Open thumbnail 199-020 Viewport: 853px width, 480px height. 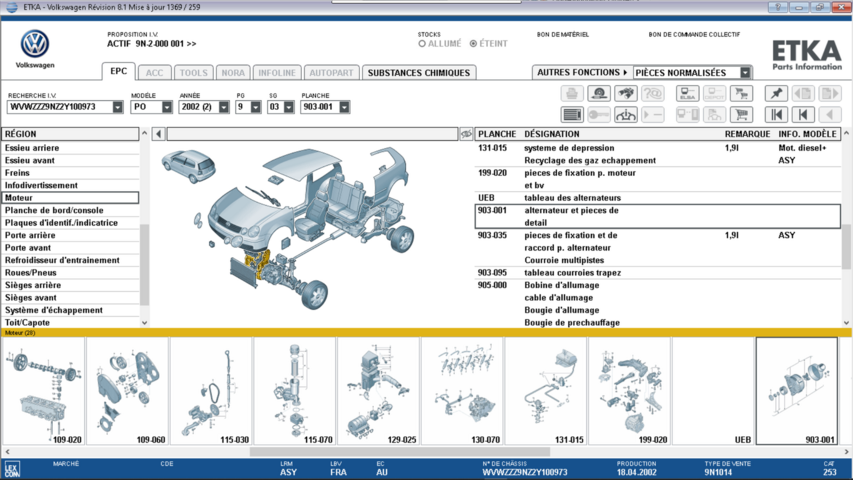(x=629, y=391)
